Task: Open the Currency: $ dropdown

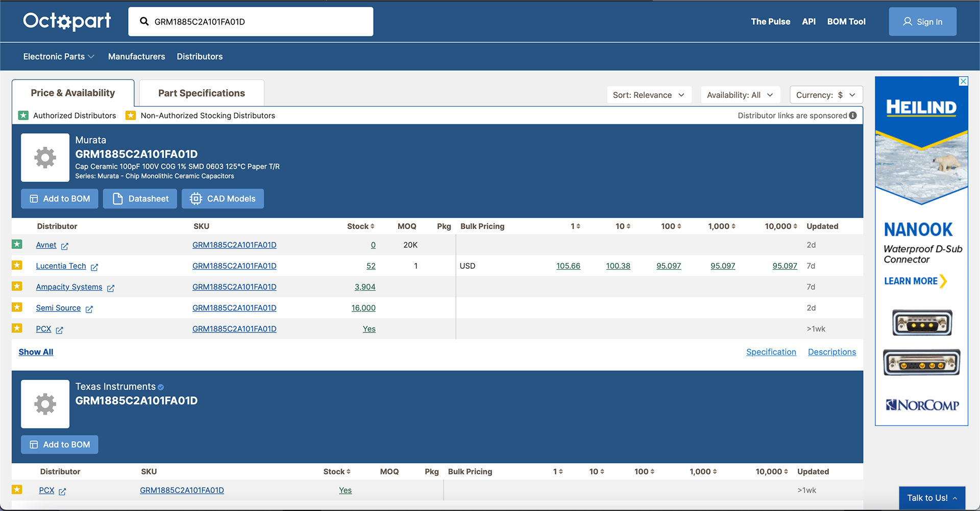Action: [x=826, y=95]
